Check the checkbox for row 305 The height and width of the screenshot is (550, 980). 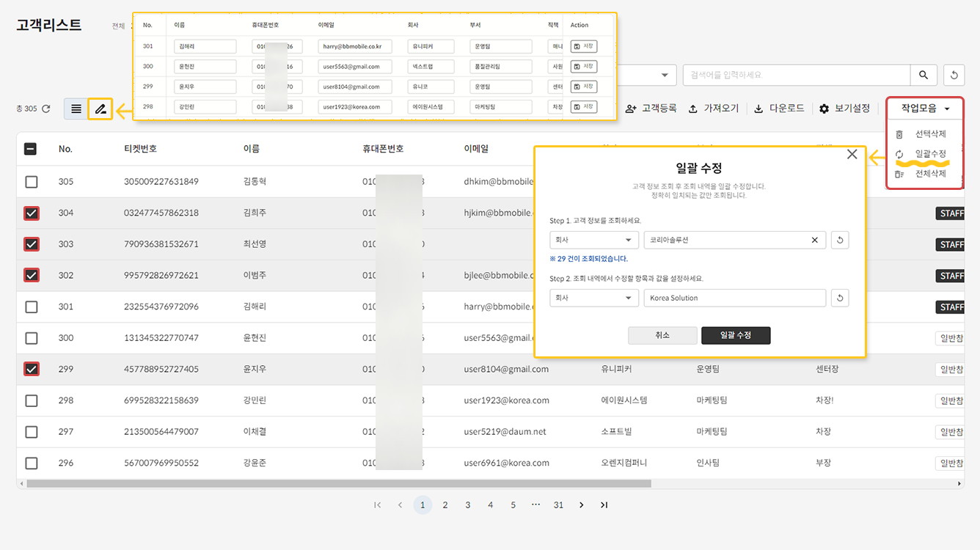click(x=32, y=182)
